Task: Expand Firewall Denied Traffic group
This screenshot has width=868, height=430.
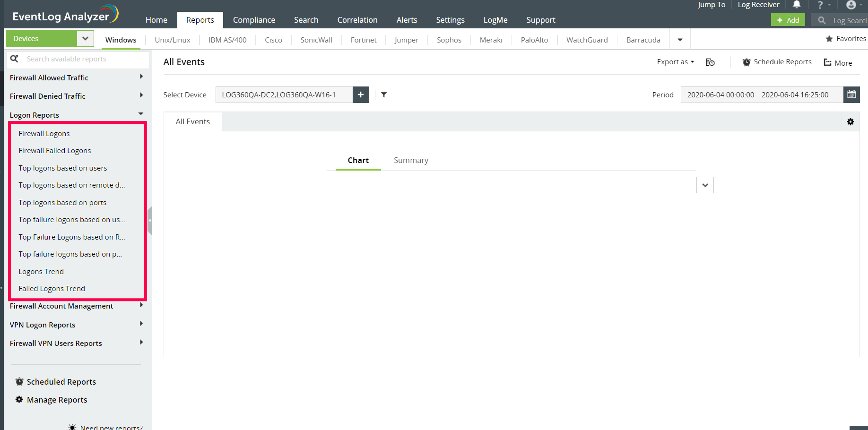Action: pos(141,95)
